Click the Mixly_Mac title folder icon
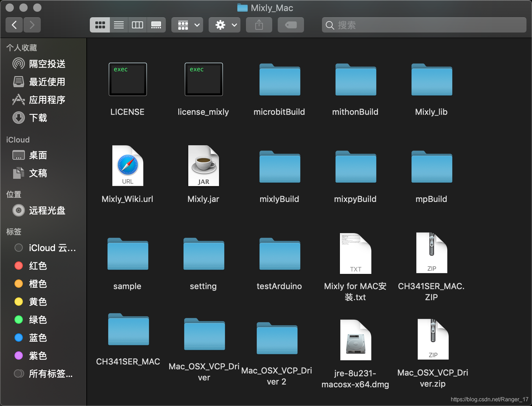 243,8
